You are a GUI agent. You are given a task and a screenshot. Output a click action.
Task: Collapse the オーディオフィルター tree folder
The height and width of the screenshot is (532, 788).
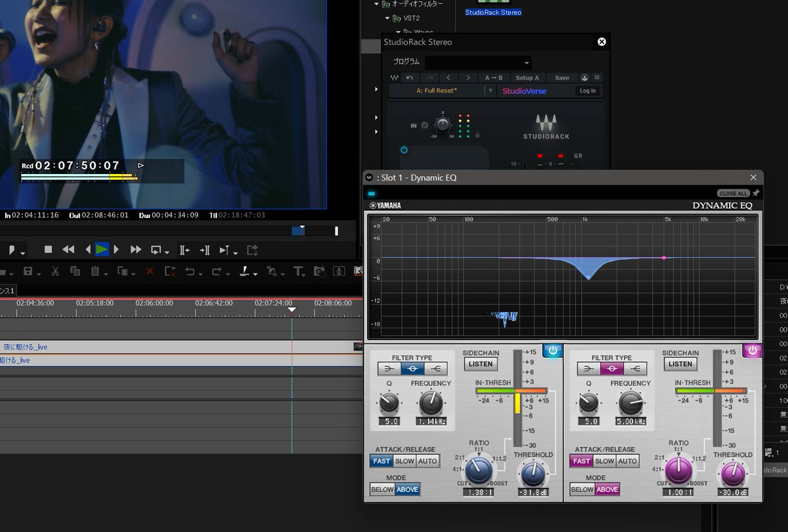(x=377, y=4)
